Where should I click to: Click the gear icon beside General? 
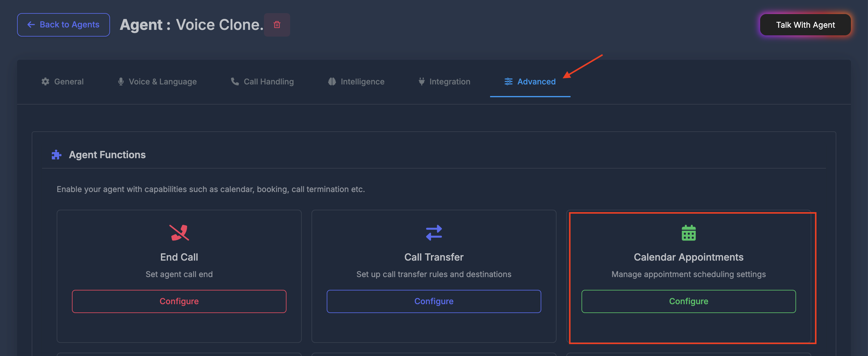pos(45,82)
